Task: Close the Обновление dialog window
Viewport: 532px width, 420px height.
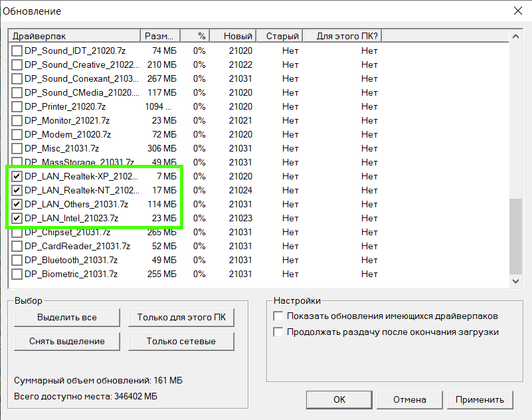Action: [518, 11]
